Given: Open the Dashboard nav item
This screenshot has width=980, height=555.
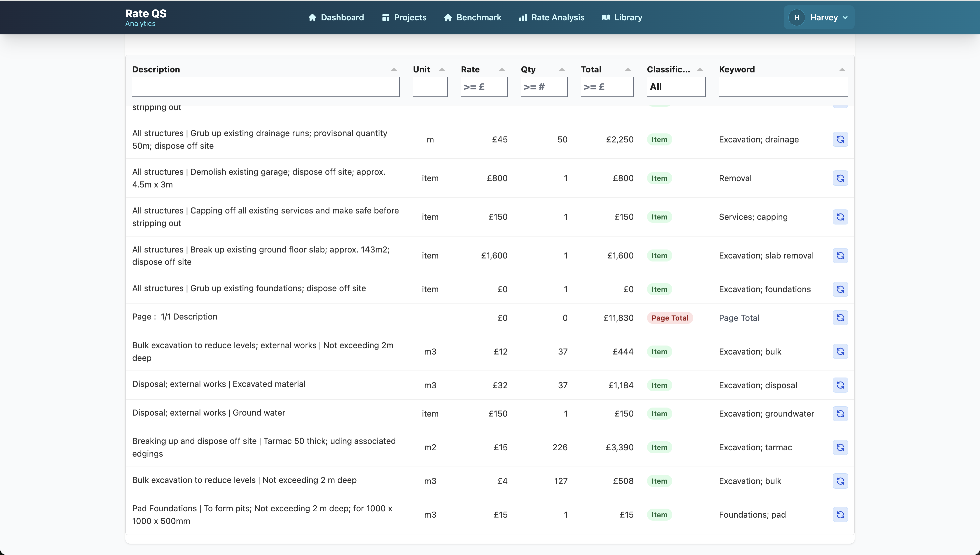Looking at the screenshot, I should (336, 18).
